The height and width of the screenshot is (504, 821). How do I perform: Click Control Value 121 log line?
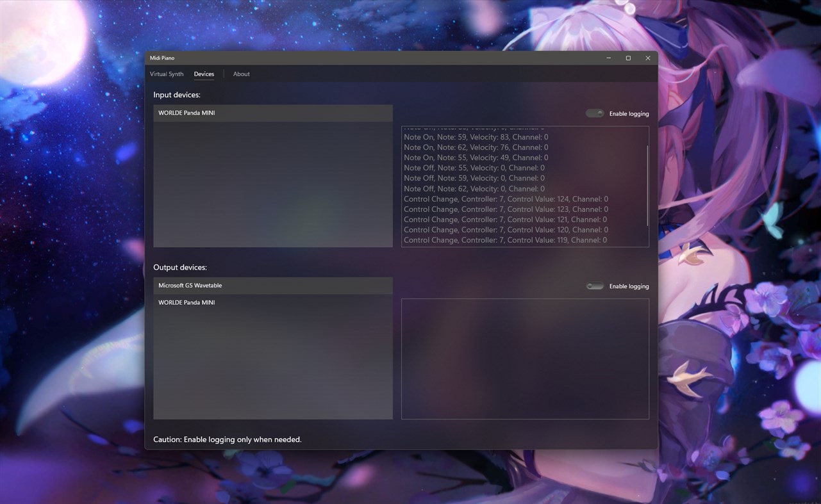pos(505,220)
